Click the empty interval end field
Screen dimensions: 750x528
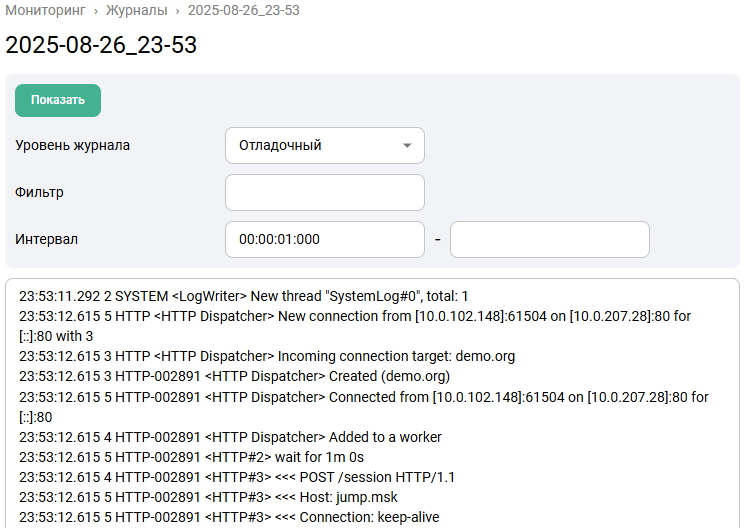[x=549, y=239]
